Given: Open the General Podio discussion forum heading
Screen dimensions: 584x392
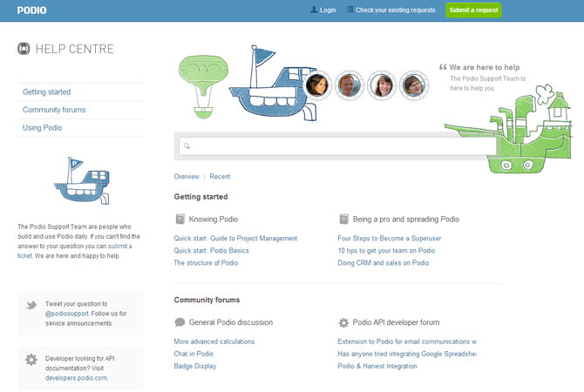Looking at the screenshot, I should coord(230,322).
